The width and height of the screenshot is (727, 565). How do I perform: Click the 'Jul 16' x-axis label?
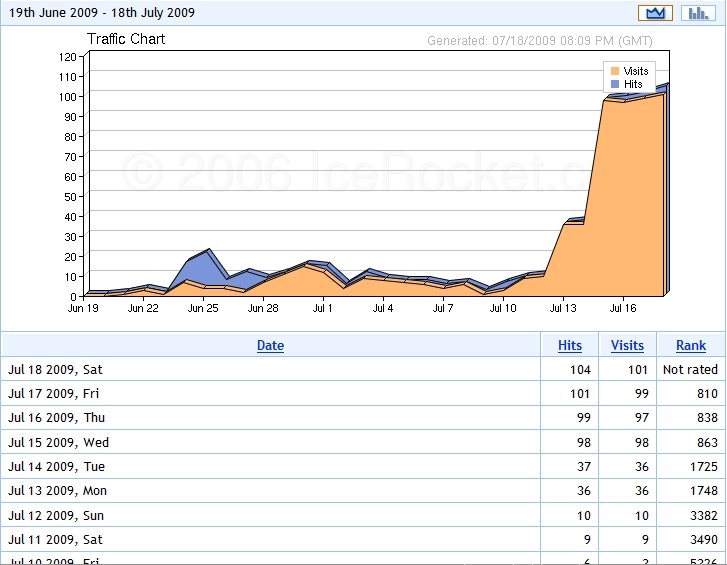click(x=623, y=308)
